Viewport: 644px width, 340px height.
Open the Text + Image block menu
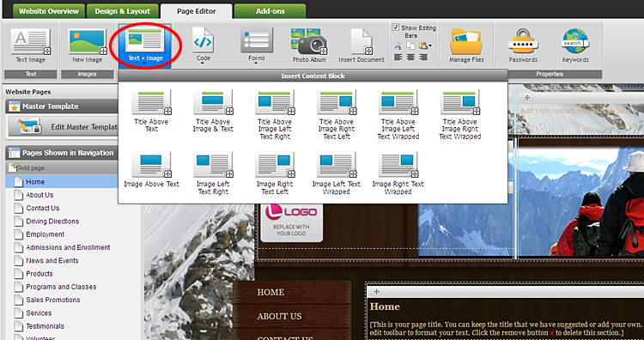click(145, 46)
